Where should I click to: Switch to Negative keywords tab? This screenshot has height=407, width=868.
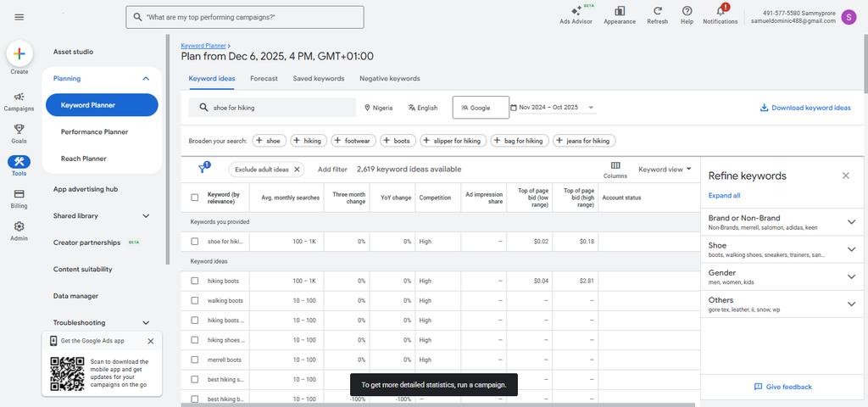tap(390, 79)
